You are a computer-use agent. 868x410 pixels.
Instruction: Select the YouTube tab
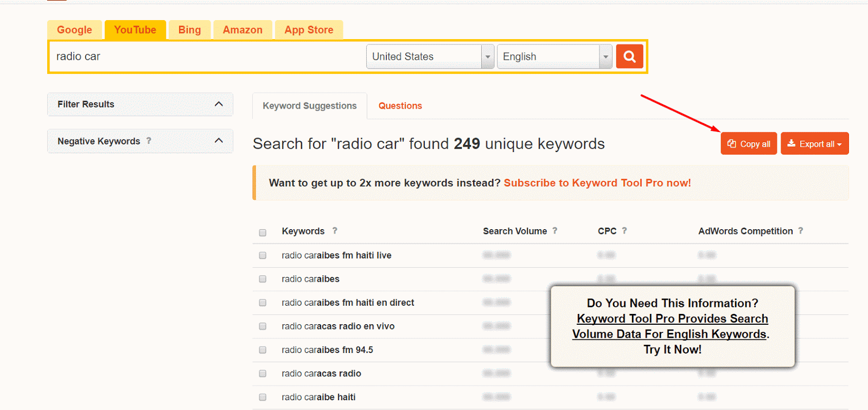(x=135, y=30)
